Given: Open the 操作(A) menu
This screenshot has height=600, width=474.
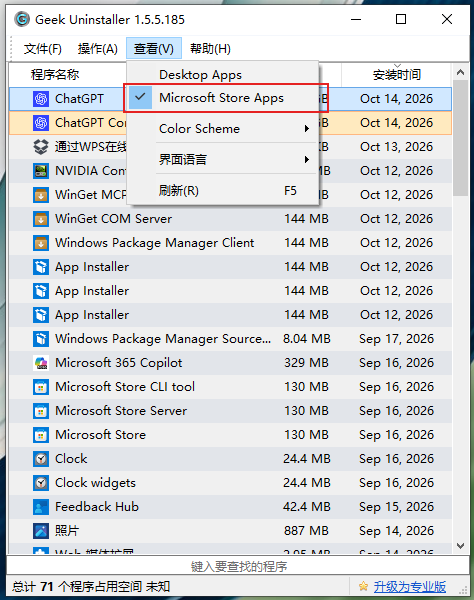Looking at the screenshot, I should (x=98, y=49).
